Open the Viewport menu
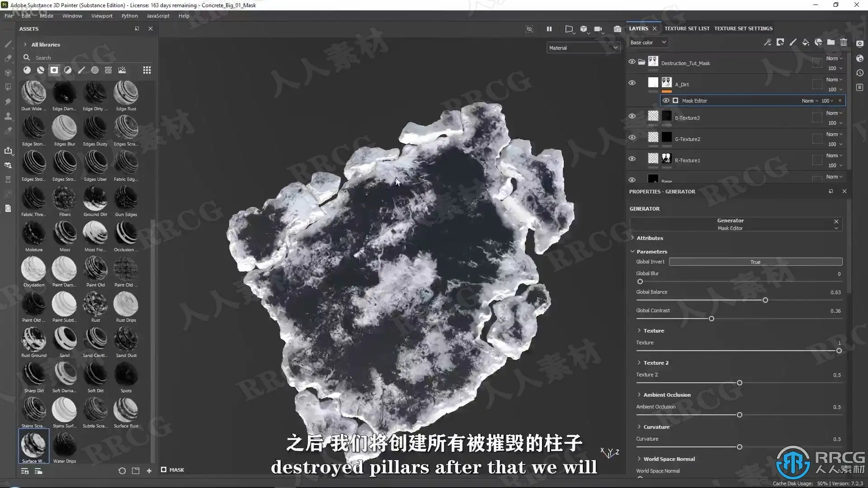This screenshot has width=868, height=488. coord(102,16)
